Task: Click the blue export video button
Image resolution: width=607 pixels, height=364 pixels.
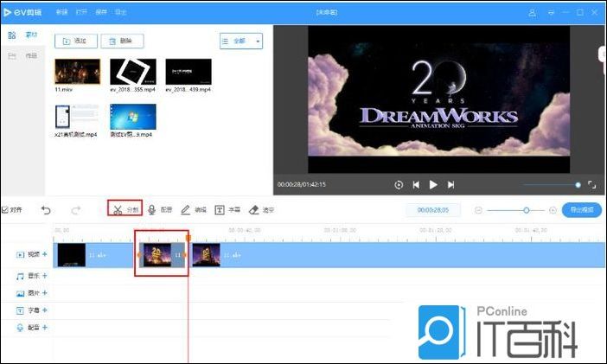Action: [582, 209]
